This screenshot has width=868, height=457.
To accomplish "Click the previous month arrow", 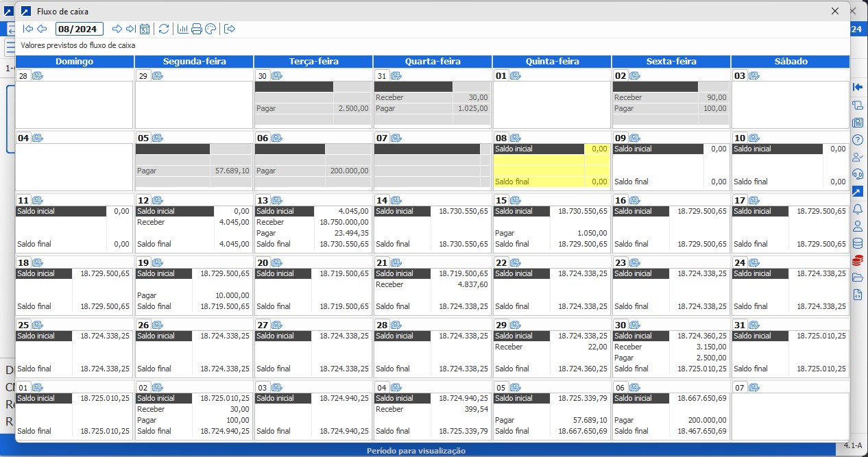I will point(42,29).
